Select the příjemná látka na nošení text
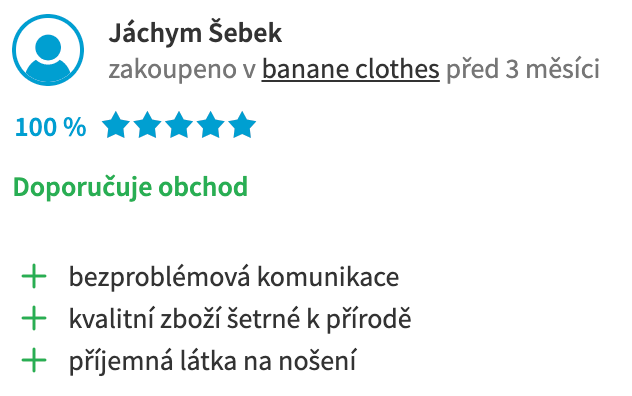This screenshot has width=632, height=396. point(212,361)
